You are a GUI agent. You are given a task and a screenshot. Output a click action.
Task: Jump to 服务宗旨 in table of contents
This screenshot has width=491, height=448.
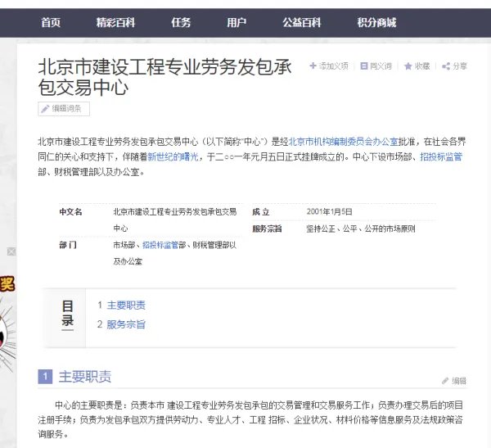[x=126, y=324]
